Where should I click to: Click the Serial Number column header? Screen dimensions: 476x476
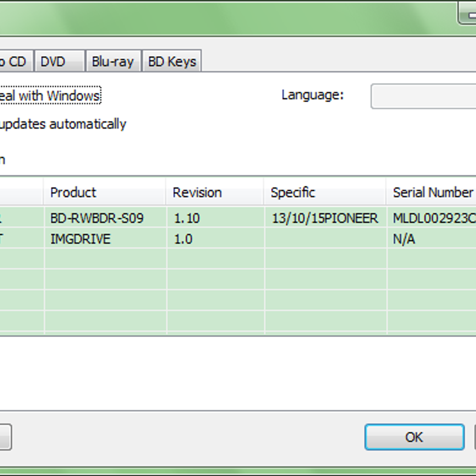click(x=432, y=192)
